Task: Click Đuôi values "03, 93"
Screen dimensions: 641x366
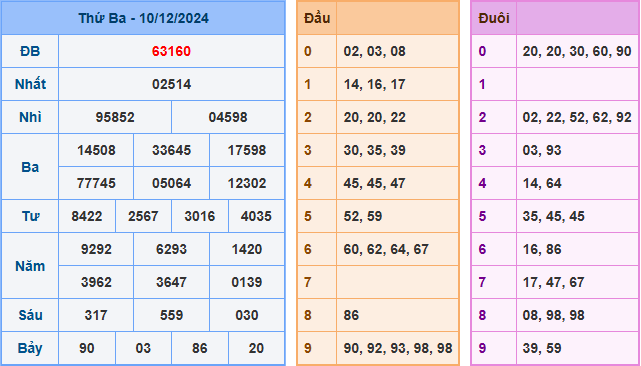Action: pos(542,150)
